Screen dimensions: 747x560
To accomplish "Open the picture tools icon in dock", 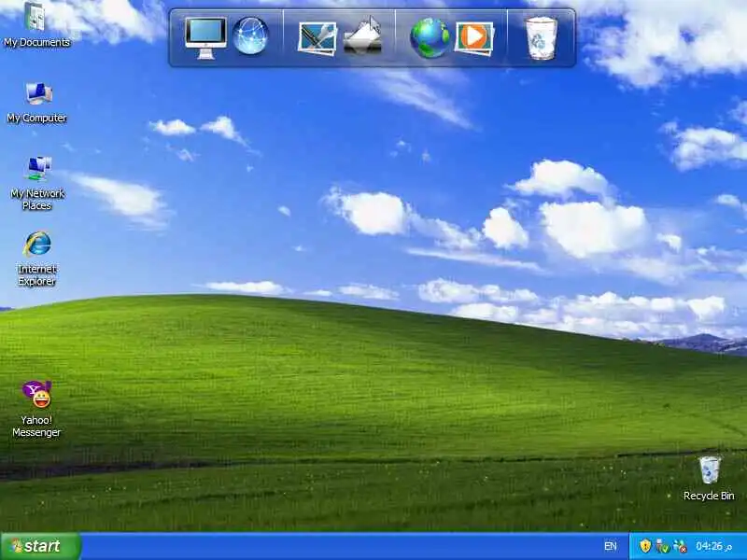I will point(317,38).
